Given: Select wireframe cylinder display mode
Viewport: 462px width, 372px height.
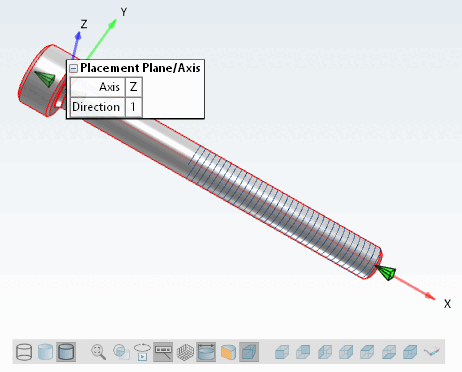Looking at the screenshot, I should 24,352.
